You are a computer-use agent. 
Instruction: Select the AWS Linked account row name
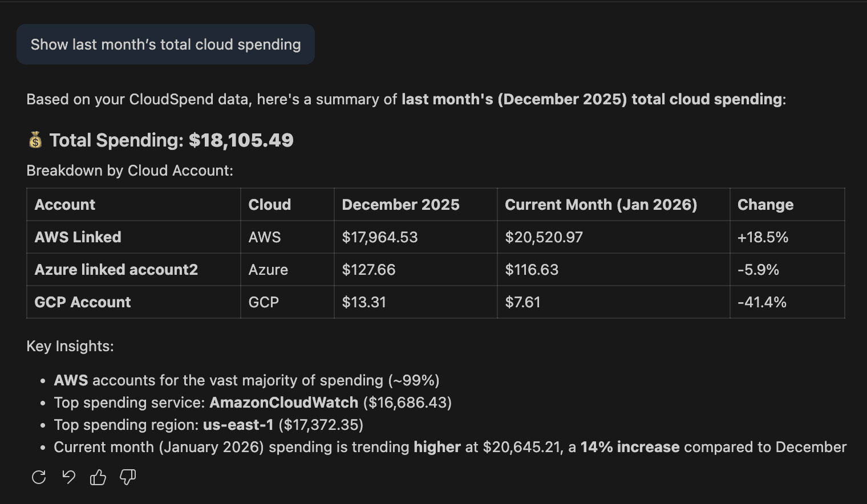[78, 237]
